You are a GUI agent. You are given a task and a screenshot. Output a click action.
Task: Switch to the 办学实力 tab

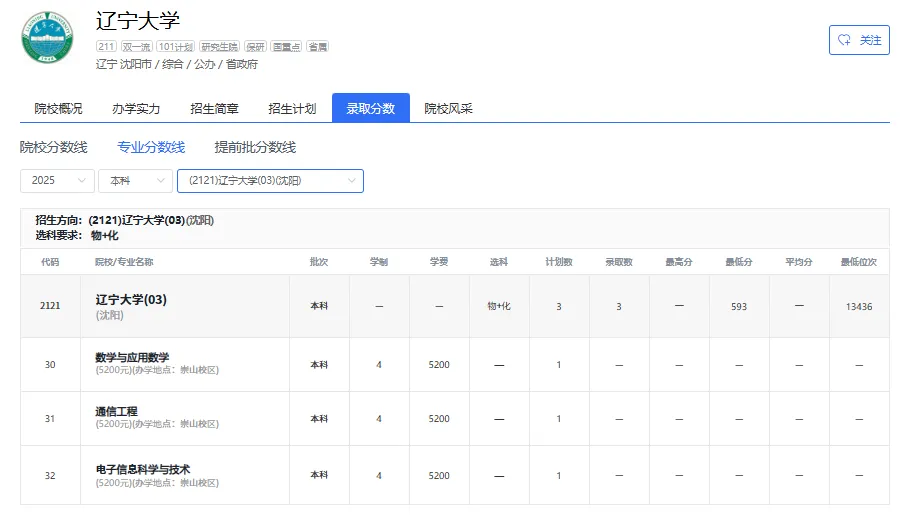136,108
